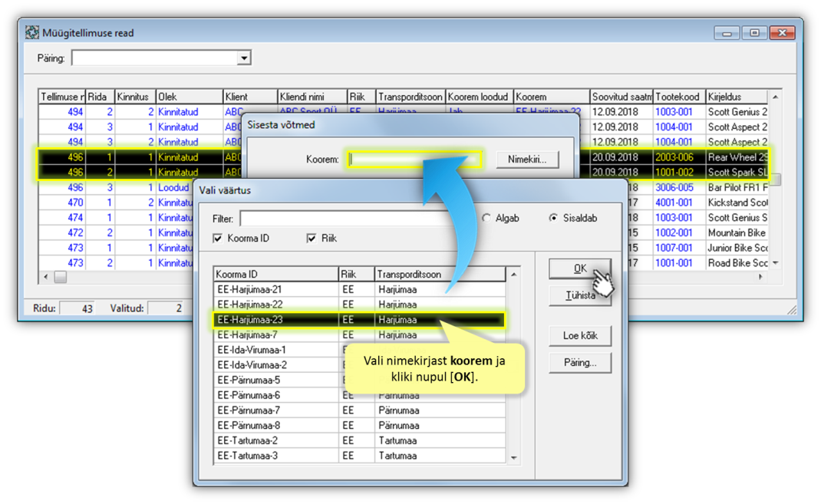
Task: Click the Transporditsoon header in value list
Action: 439,275
